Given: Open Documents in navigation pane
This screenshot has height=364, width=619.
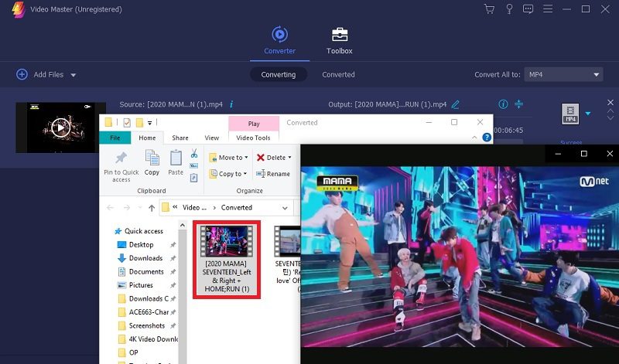Looking at the screenshot, I should click(x=146, y=271).
